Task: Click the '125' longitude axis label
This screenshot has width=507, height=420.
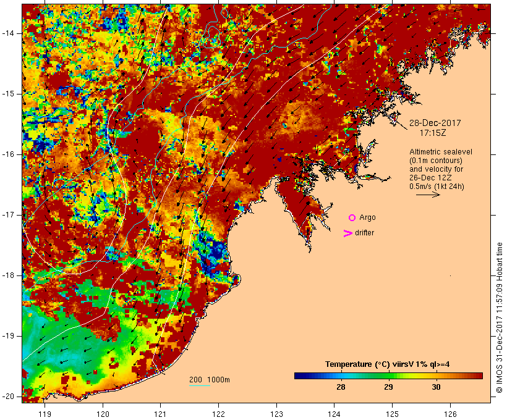Action: 392,414
